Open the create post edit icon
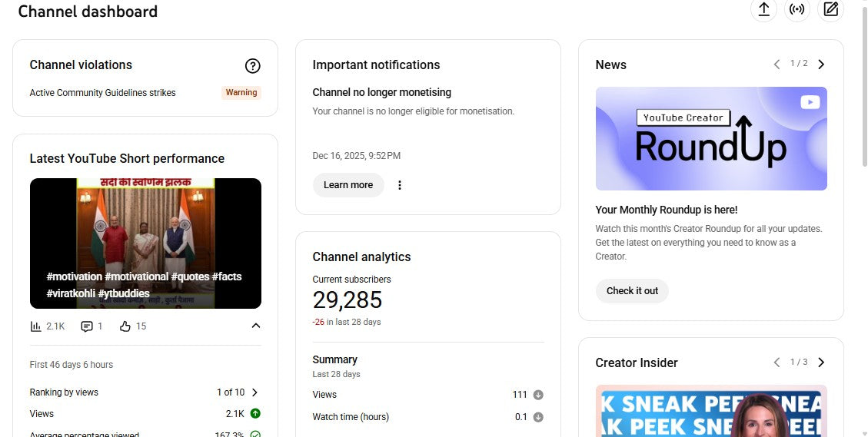This screenshot has width=868, height=437. pos(830,9)
